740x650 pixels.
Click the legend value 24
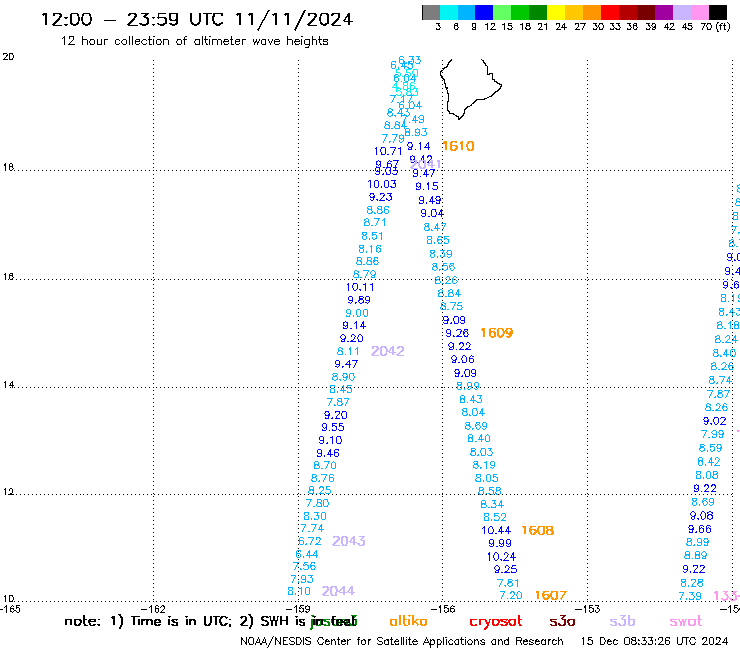(x=561, y=27)
